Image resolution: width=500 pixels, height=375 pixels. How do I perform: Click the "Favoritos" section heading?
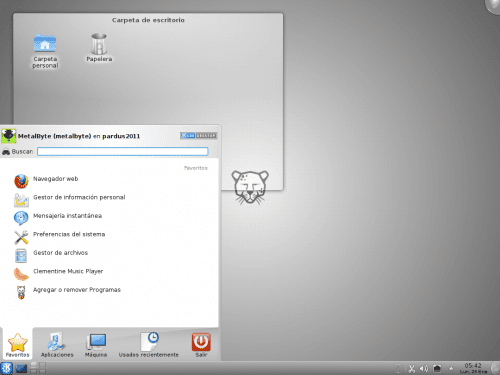tap(196, 168)
